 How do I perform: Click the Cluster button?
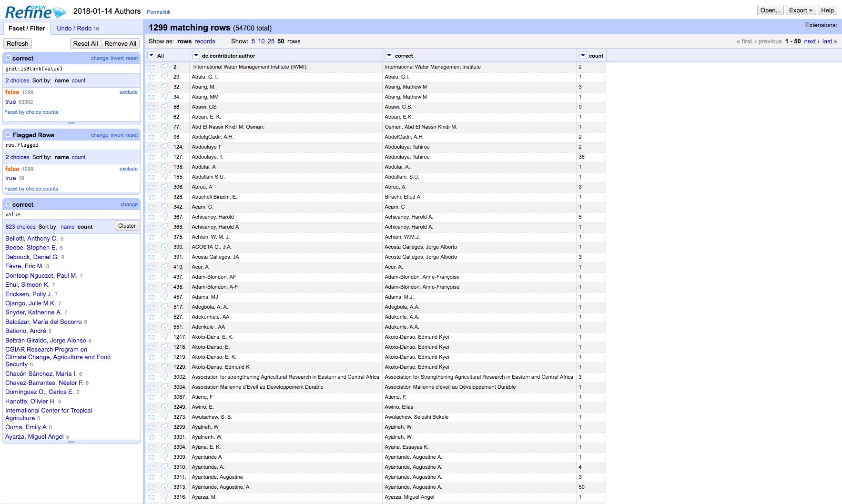[x=127, y=226]
